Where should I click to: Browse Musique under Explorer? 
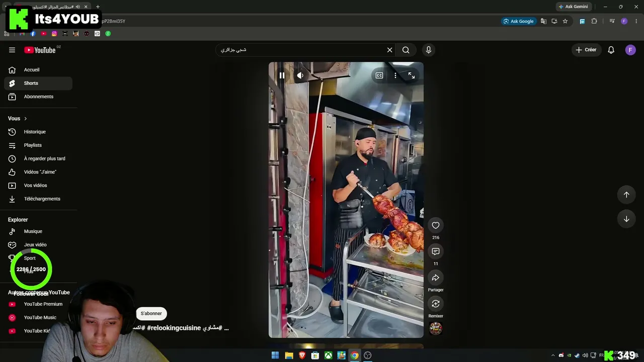[38, 231]
